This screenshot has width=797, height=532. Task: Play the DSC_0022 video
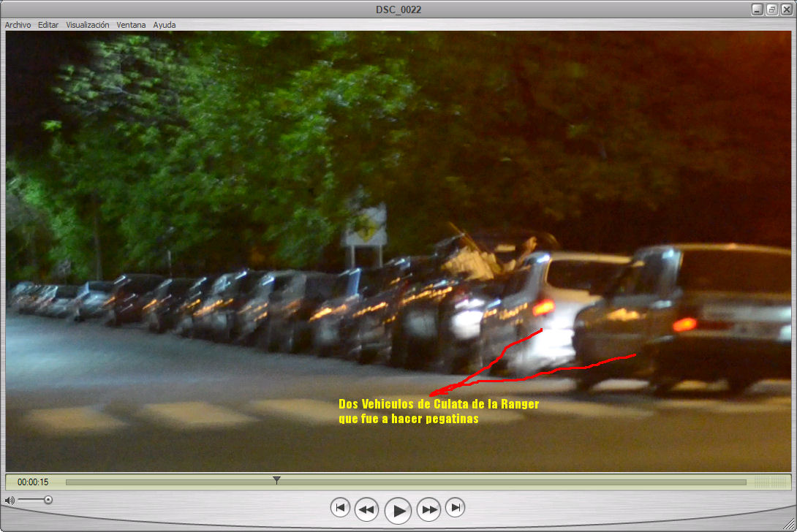pos(398,510)
